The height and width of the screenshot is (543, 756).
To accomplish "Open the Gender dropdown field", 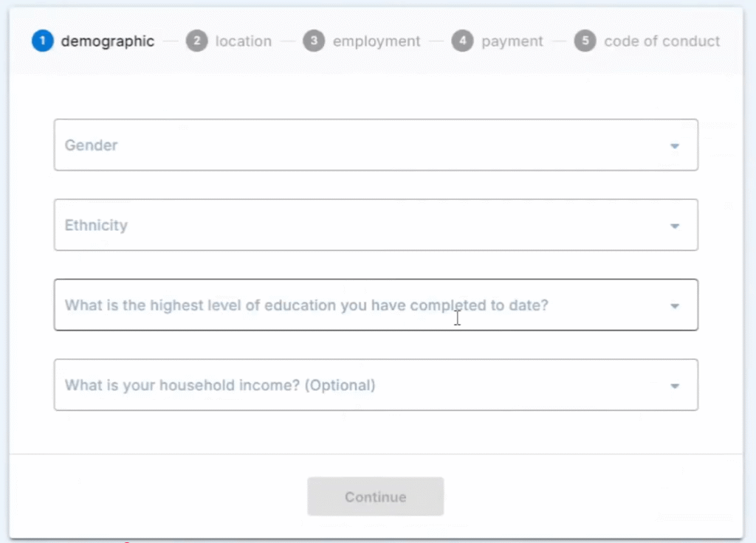I will tap(354, 145).
